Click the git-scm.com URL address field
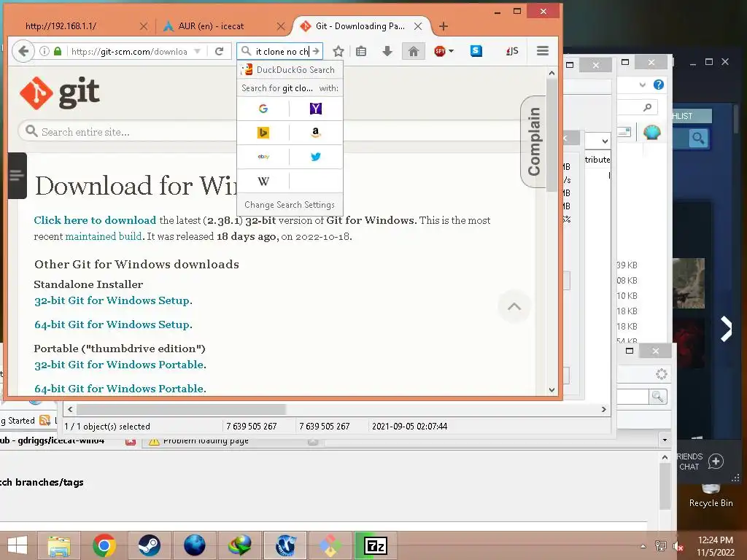The image size is (747, 560). coord(128,51)
